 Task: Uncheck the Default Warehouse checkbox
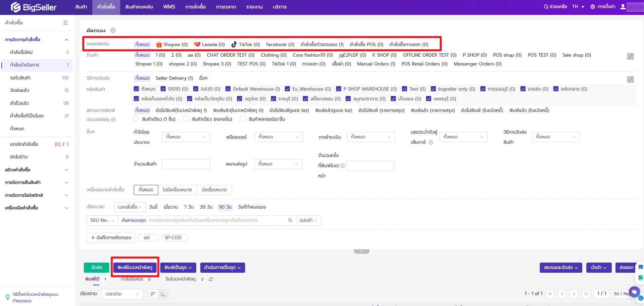(228, 89)
